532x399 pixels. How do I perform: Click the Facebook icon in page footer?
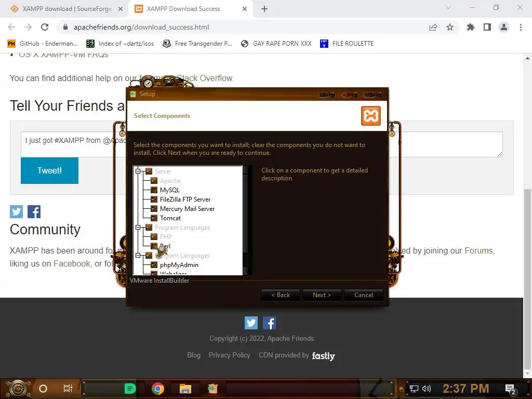[270, 323]
